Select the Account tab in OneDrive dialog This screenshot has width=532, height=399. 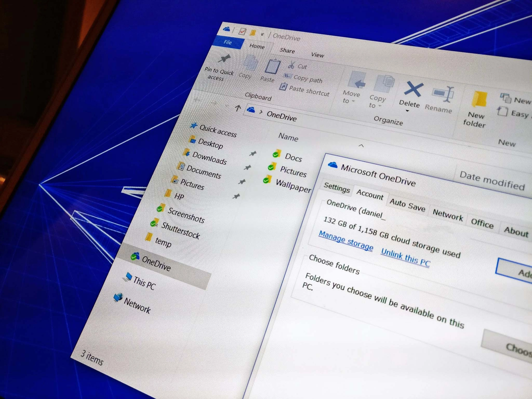[370, 194]
